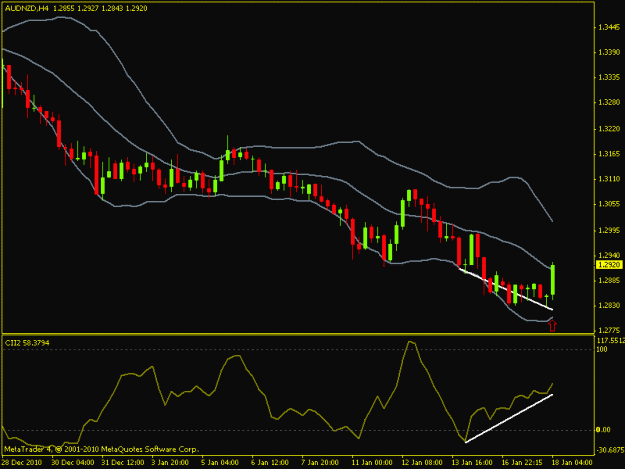Click price axis value 1.3280
625x469 pixels.
click(x=609, y=102)
